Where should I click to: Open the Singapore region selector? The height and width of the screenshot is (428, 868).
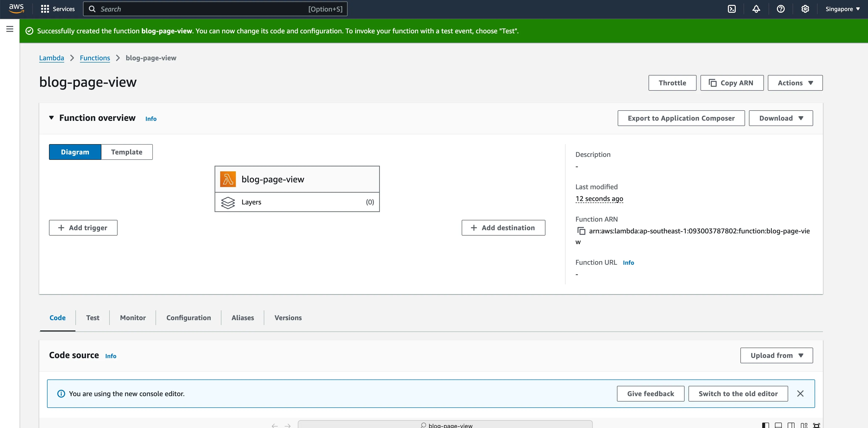click(842, 9)
